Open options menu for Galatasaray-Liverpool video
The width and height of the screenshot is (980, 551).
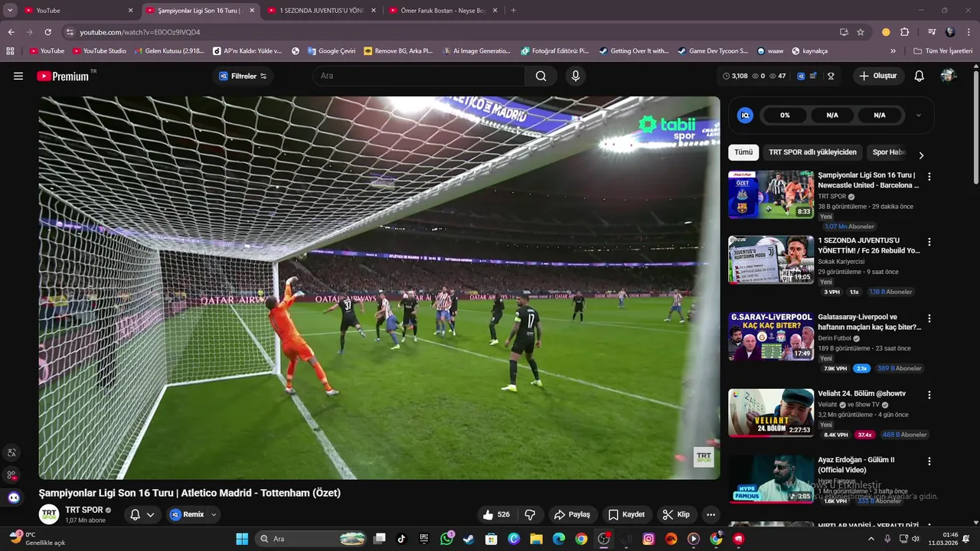[929, 318]
